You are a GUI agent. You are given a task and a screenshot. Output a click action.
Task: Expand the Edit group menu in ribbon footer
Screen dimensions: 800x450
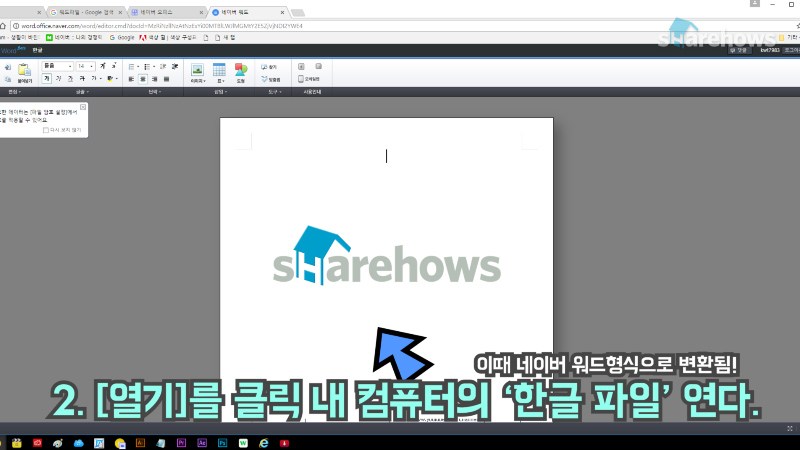coord(14,92)
